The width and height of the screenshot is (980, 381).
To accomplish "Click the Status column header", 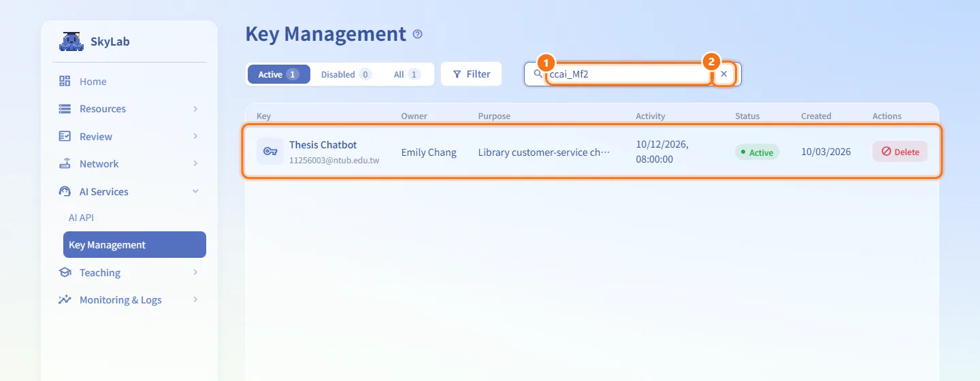I will (747, 116).
